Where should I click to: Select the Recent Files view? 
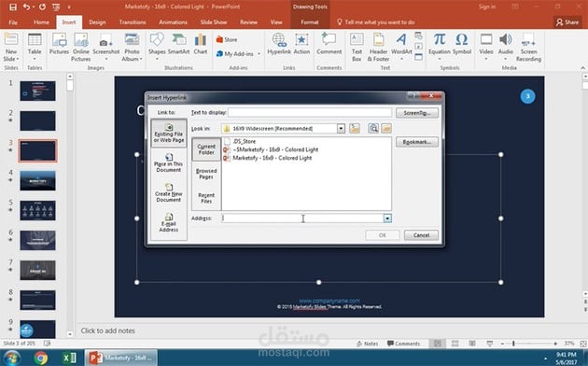click(206, 198)
